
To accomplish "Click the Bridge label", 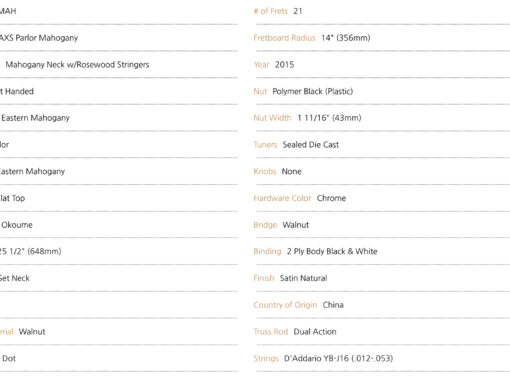I will coord(265,225).
